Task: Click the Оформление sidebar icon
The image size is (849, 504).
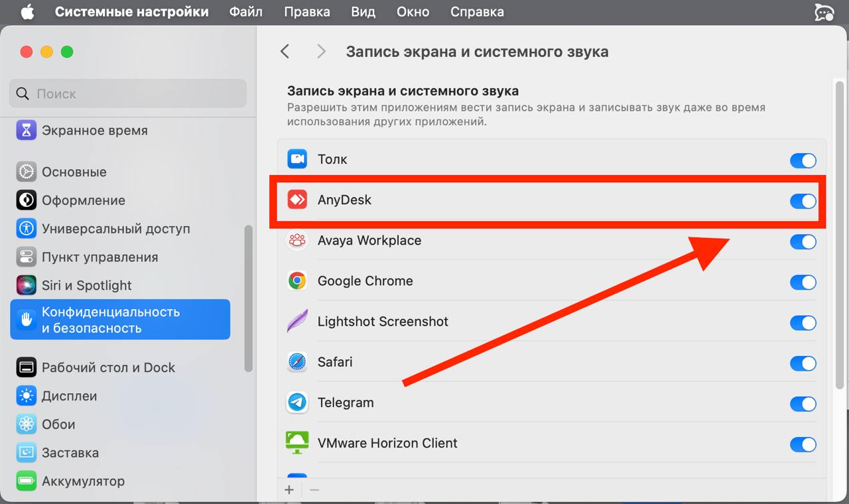Action: coord(26,200)
